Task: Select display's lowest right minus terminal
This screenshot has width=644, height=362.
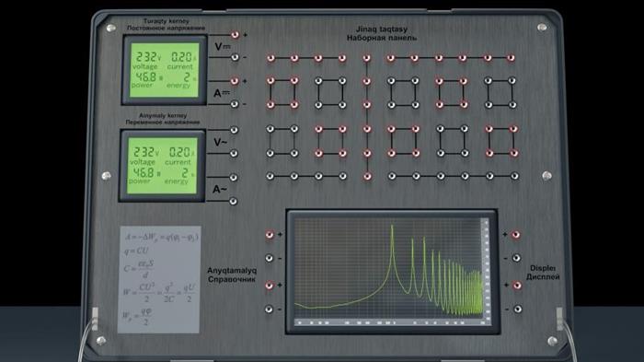Action: pos(518,309)
